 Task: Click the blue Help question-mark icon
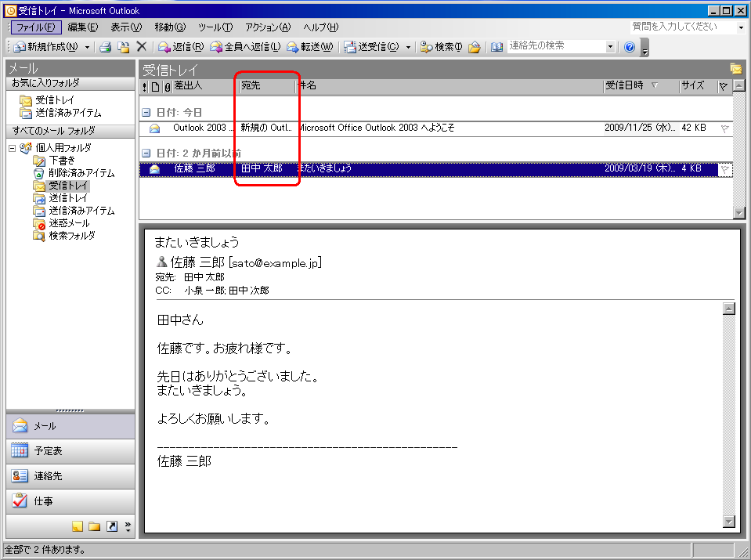tap(630, 46)
